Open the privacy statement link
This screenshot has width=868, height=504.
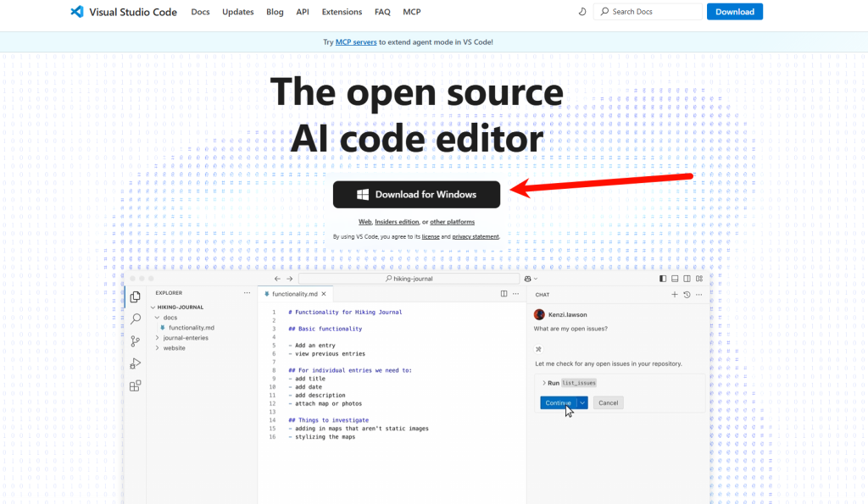476,237
